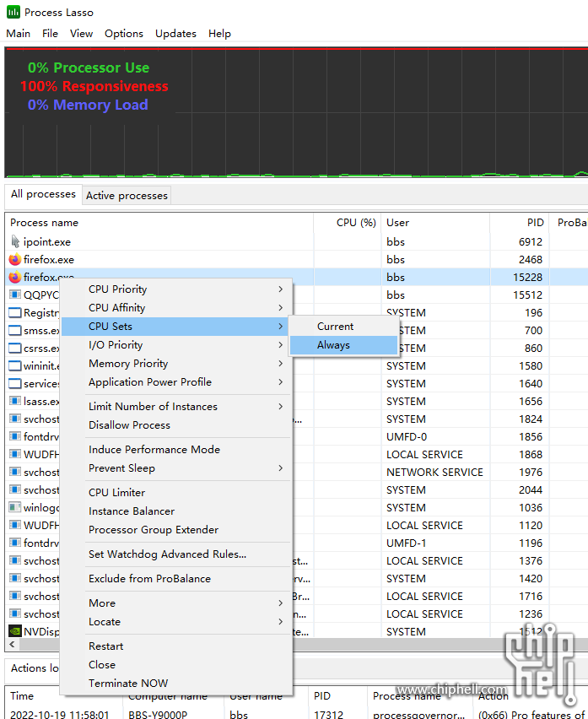This screenshot has height=719, width=588.
Task: Expand Limit Number of Instances submenu
Action: pyautogui.click(x=177, y=406)
